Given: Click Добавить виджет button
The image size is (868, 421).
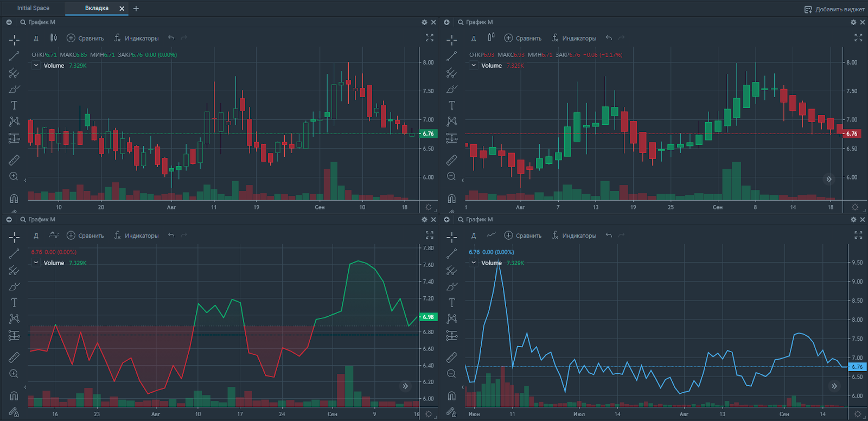Looking at the screenshot, I should point(834,9).
